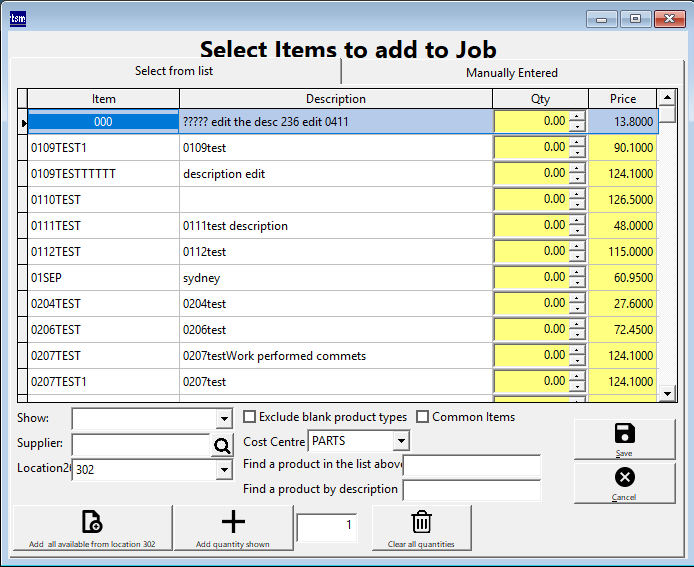Switch to the Manually Entered tab

pyautogui.click(x=511, y=73)
